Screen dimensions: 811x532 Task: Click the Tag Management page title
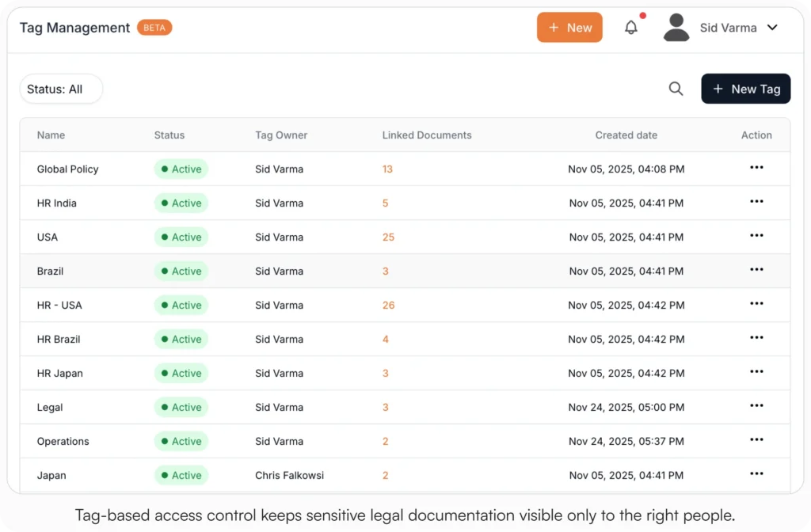coord(75,28)
